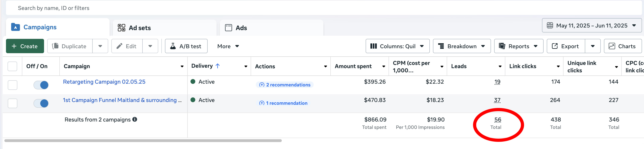The image size is (644, 149).
Task: Click the Reports document icon
Action: 502,46
